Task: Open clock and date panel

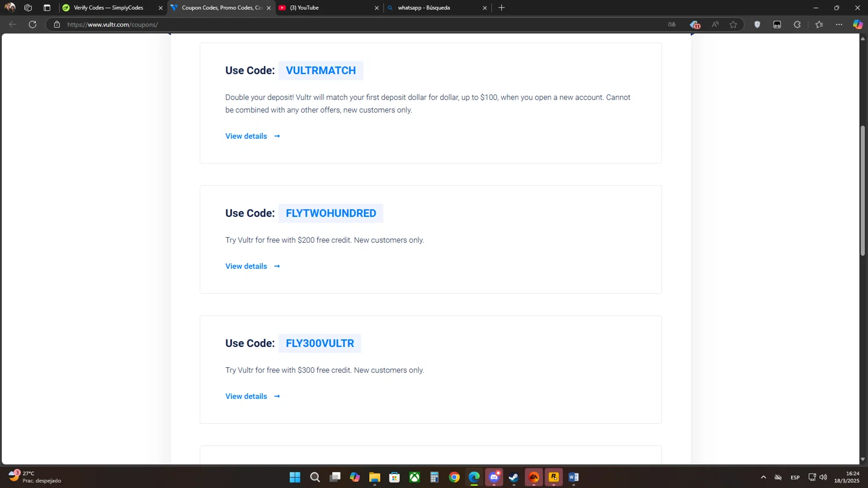Action: tap(847, 477)
